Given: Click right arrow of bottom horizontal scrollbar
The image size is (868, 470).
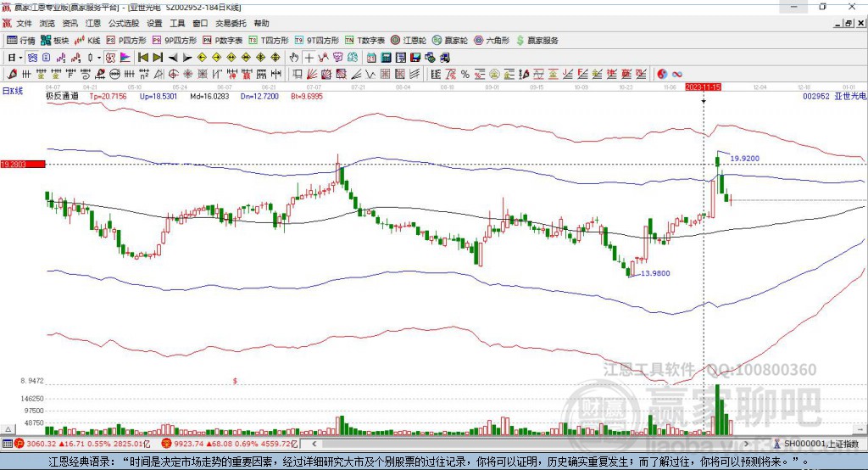Looking at the screenshot, I should pyautogui.click(x=746, y=444).
